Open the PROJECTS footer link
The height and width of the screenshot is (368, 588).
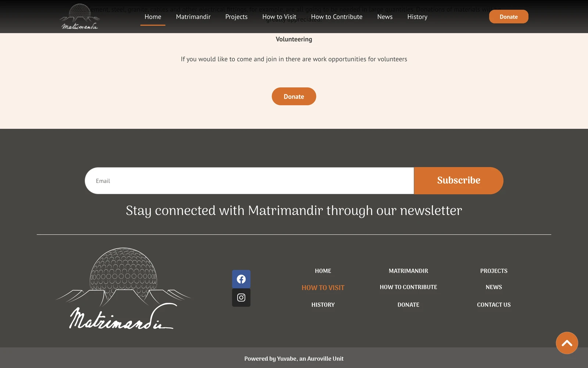494,271
